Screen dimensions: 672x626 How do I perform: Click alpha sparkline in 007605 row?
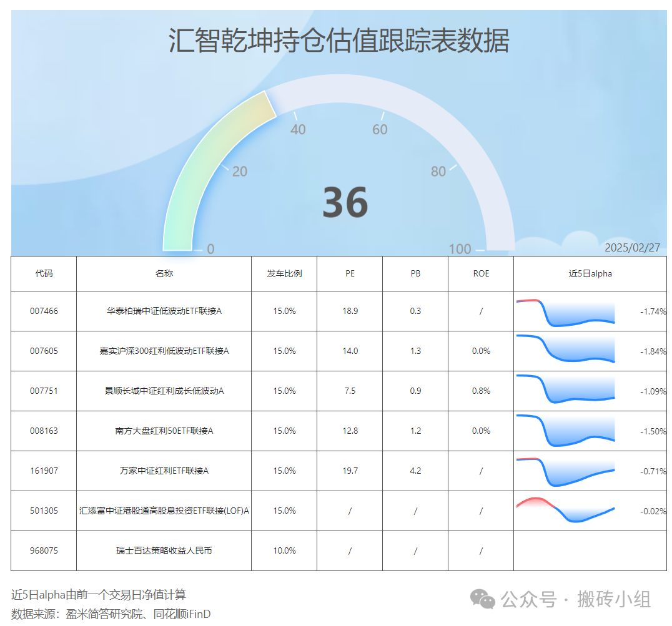565,348
